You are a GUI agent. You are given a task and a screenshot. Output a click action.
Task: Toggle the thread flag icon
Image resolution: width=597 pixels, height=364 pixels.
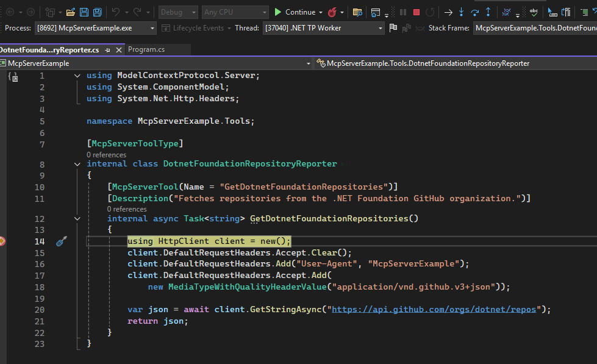click(393, 28)
